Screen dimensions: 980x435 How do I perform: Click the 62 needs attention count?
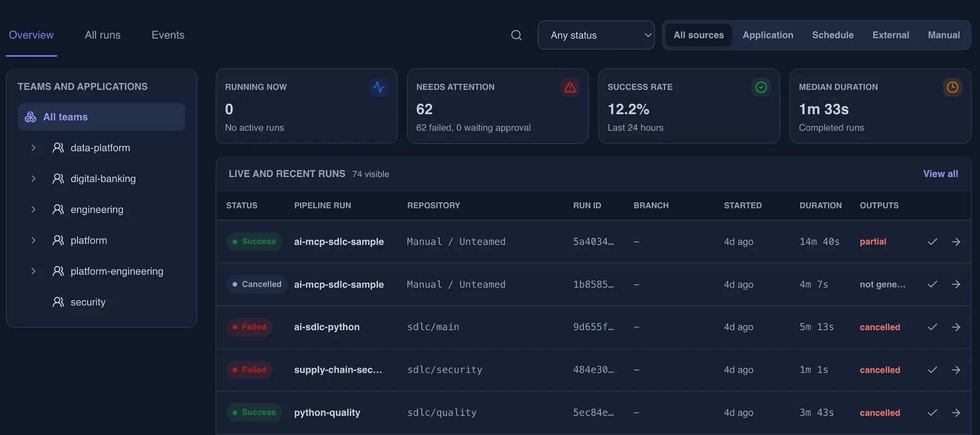coord(424,109)
